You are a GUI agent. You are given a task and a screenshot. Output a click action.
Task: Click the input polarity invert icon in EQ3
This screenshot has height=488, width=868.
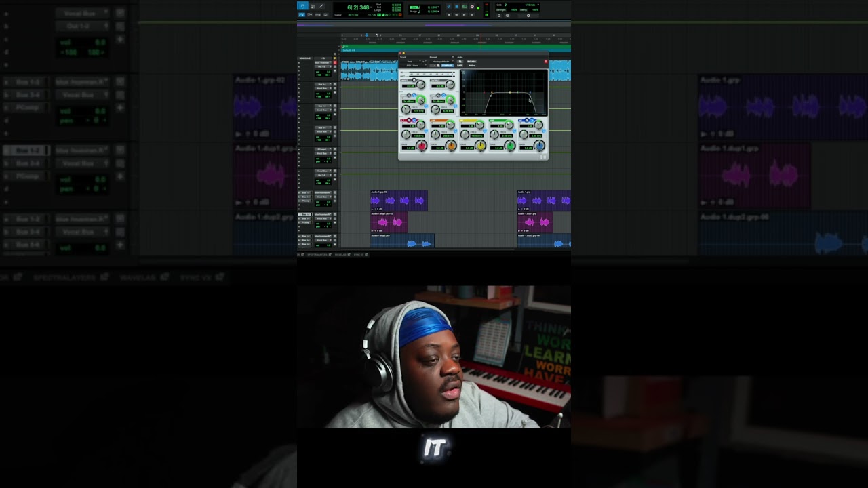pos(414,79)
